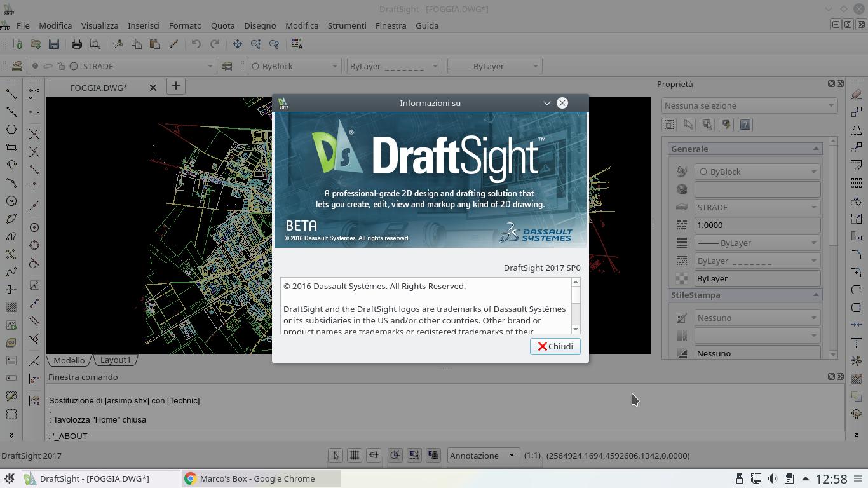Toggle Entity Tracking in status bar
Screen dimensions: 868x488
433,456
